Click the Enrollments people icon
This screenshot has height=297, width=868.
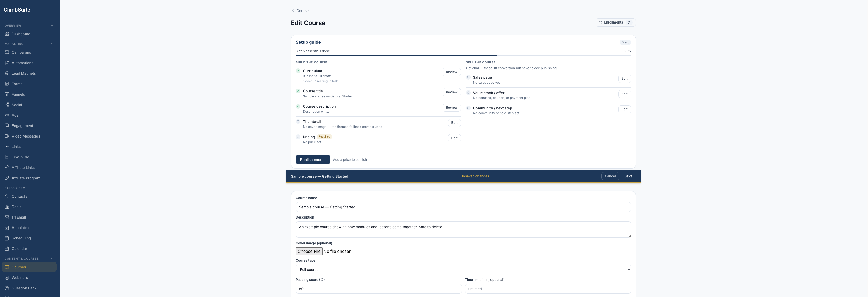click(600, 22)
